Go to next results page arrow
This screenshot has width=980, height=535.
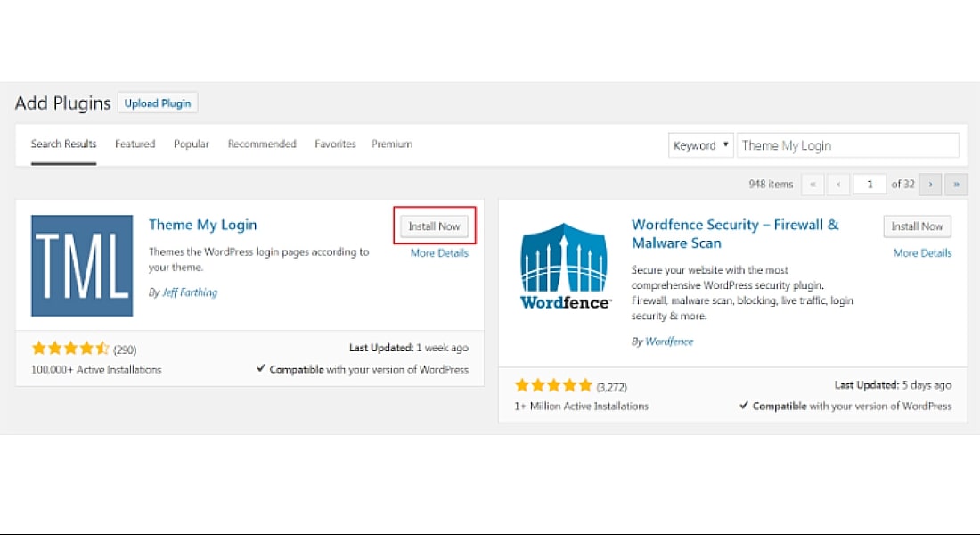click(x=930, y=185)
